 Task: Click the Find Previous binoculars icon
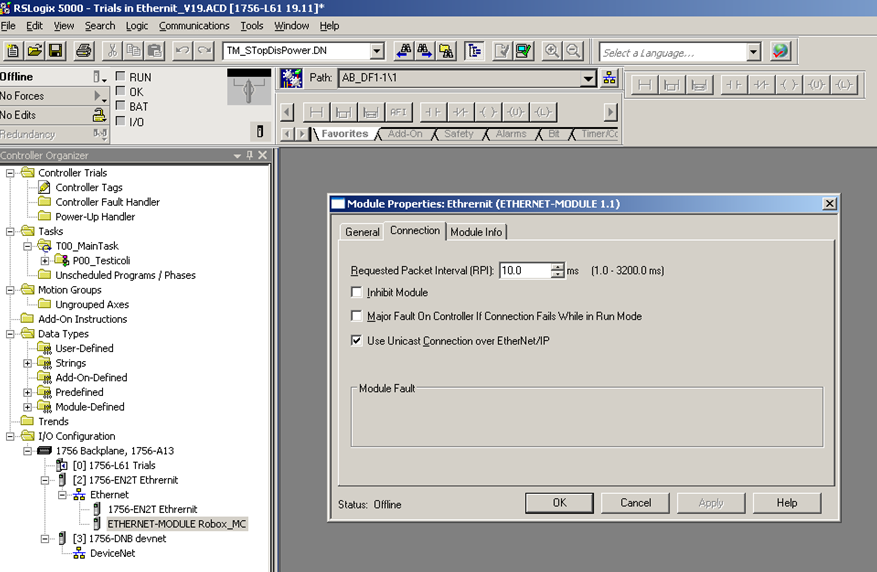[404, 51]
